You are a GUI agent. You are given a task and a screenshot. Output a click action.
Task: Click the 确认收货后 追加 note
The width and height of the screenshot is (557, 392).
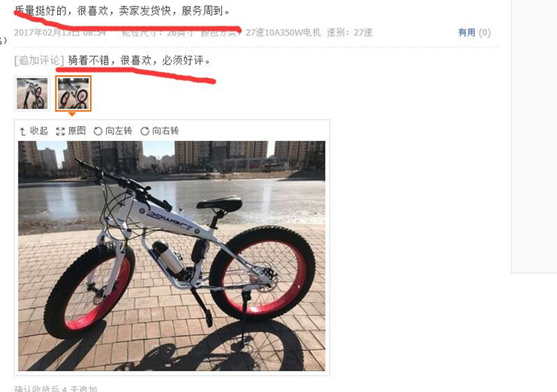click(56, 388)
